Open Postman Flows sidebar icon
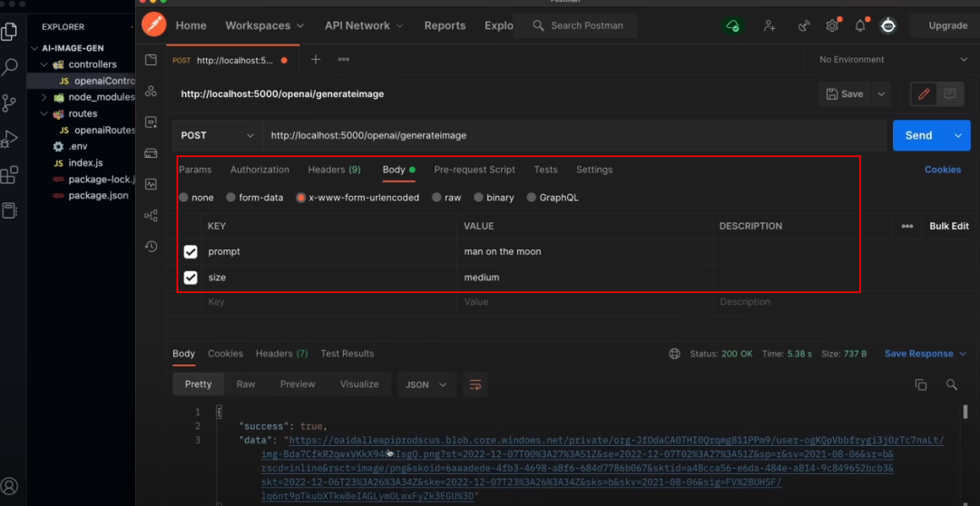This screenshot has height=506, width=980. point(151,216)
